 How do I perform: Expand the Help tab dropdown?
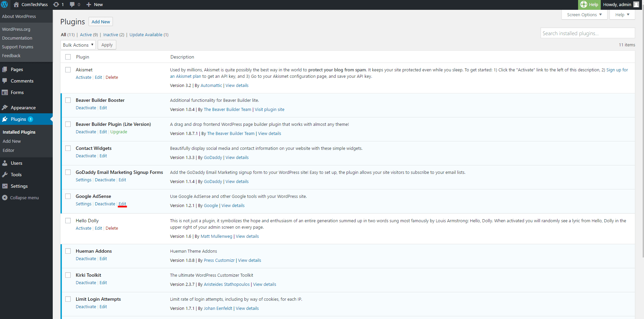(622, 15)
